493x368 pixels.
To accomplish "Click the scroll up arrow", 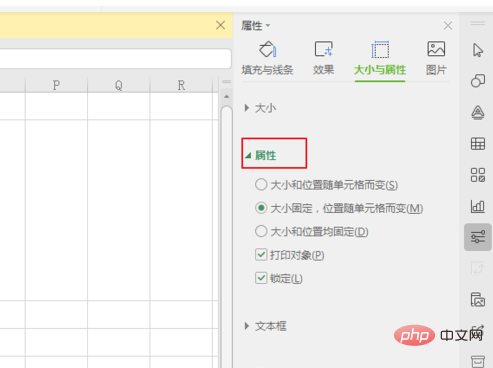I will coord(227,97).
